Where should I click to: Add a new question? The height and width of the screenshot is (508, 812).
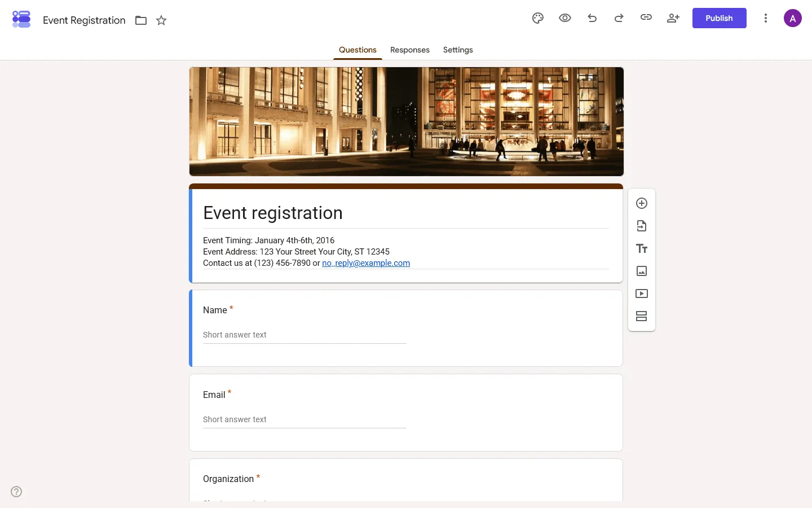coord(642,203)
